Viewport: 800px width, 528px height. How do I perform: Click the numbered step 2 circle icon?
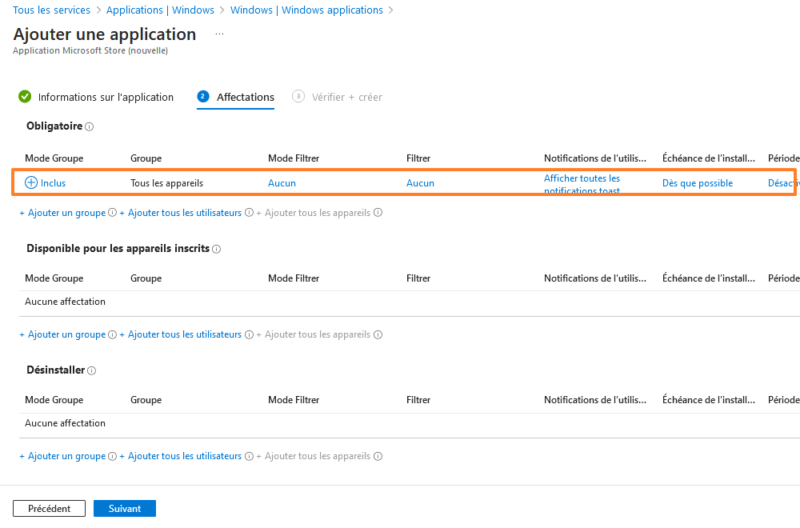click(x=203, y=97)
